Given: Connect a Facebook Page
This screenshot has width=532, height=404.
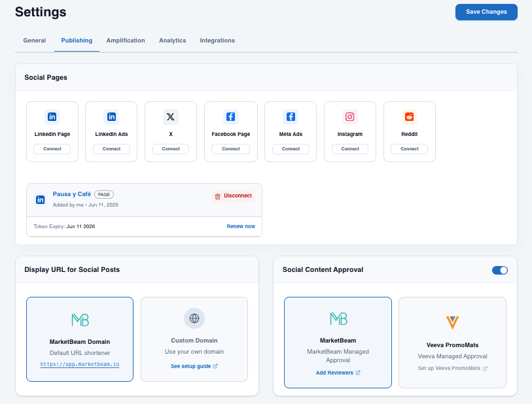Looking at the screenshot, I should click(x=231, y=149).
